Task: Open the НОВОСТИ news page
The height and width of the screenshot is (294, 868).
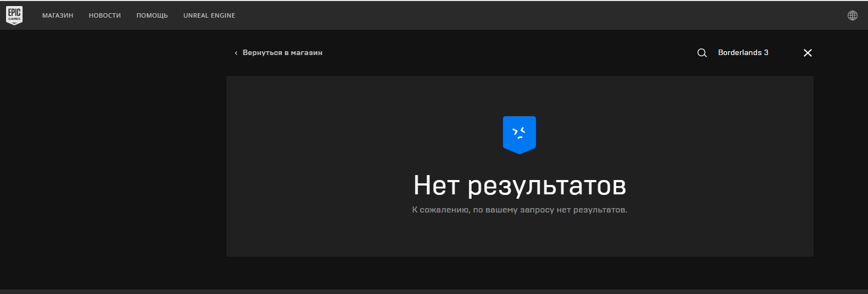Action: (105, 15)
